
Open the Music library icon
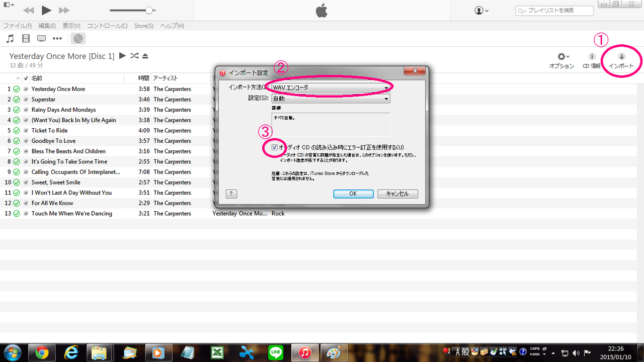(10, 38)
